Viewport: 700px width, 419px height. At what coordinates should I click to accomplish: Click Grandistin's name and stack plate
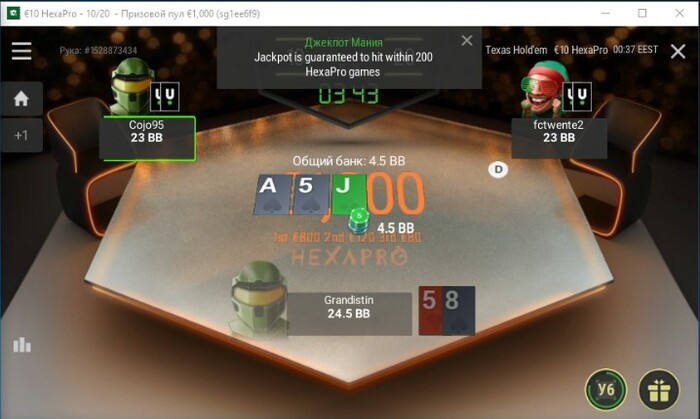(x=349, y=314)
